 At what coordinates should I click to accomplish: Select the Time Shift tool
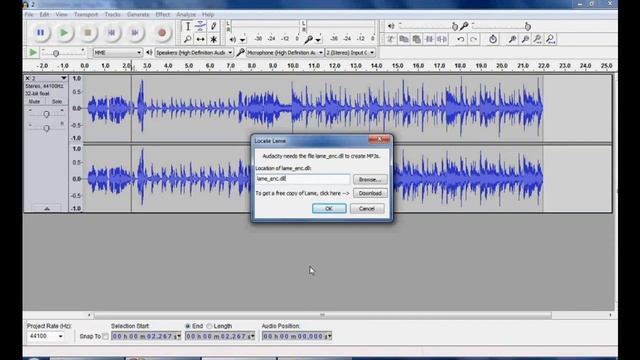tap(200, 39)
